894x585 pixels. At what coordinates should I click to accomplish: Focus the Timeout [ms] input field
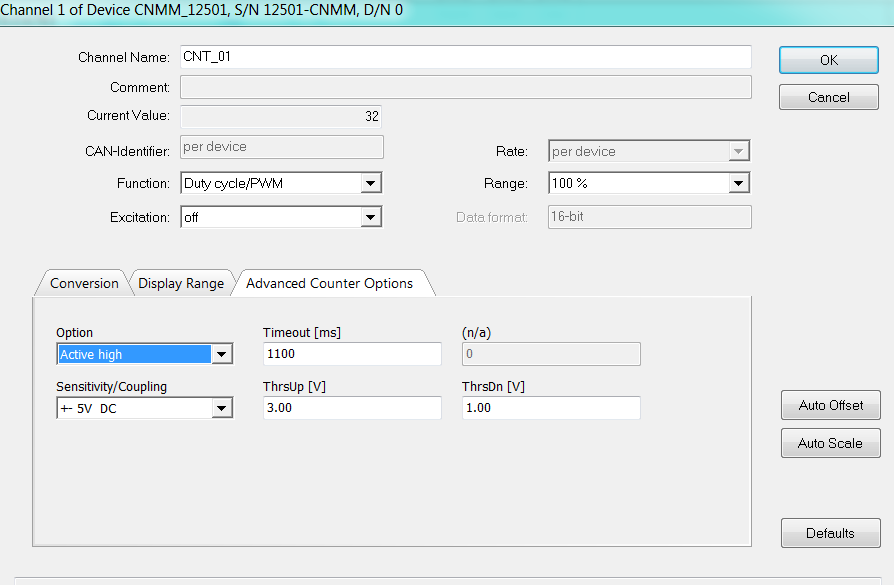(351, 354)
